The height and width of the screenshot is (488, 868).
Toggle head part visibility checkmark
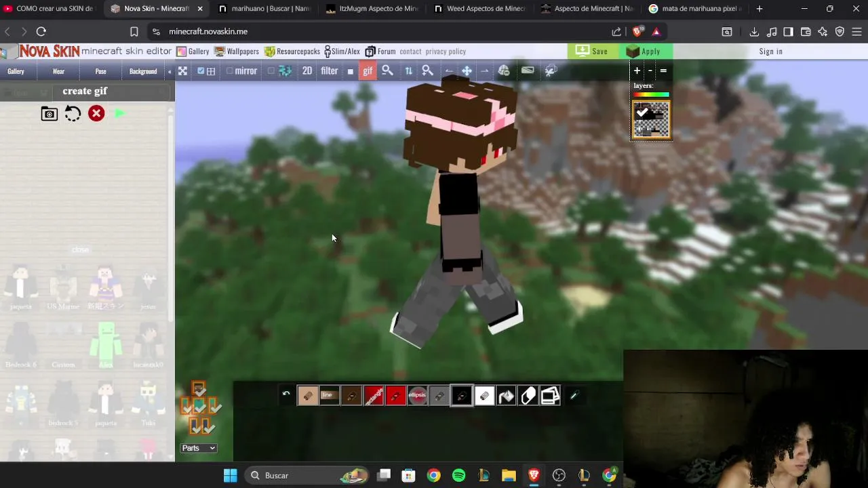point(199,388)
